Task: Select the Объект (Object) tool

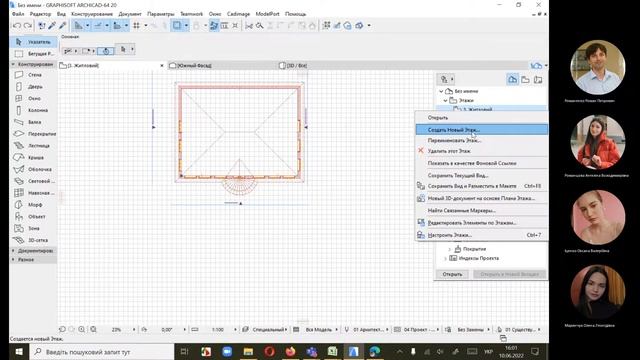Action: tap(33, 217)
